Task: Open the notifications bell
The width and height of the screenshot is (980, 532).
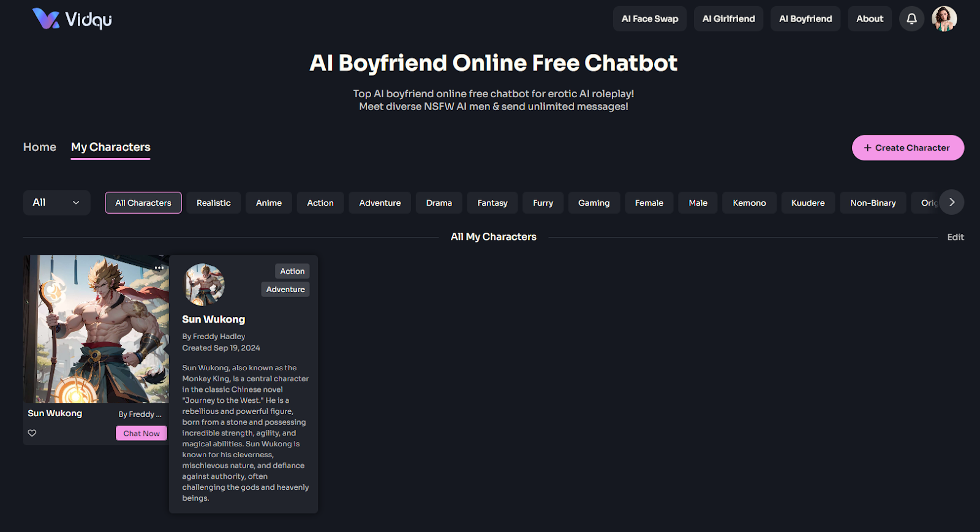Action: [911, 19]
